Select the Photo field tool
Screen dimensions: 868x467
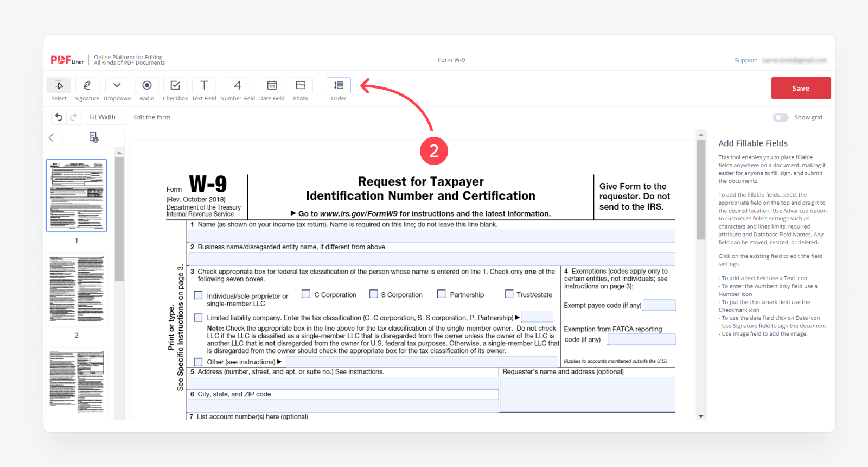[x=301, y=85]
